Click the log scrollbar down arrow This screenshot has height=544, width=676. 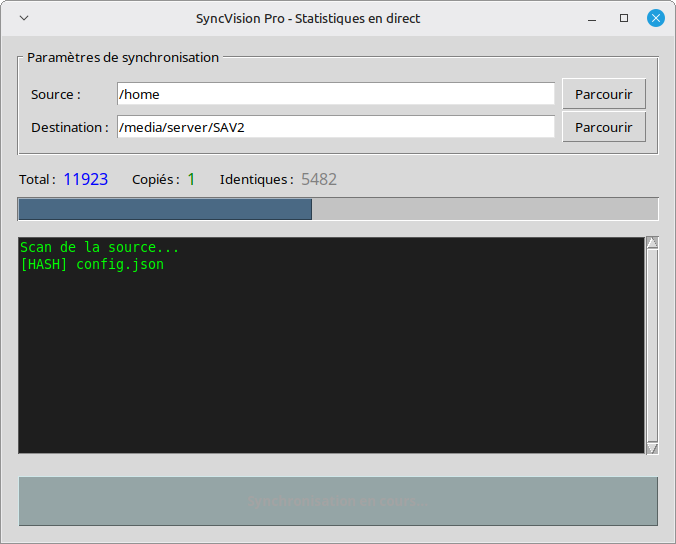[x=652, y=449]
